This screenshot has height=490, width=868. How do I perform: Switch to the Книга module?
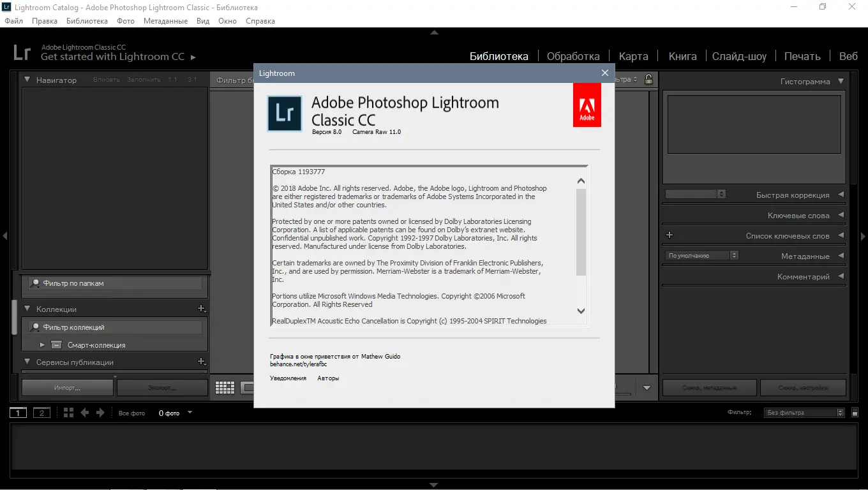(683, 56)
